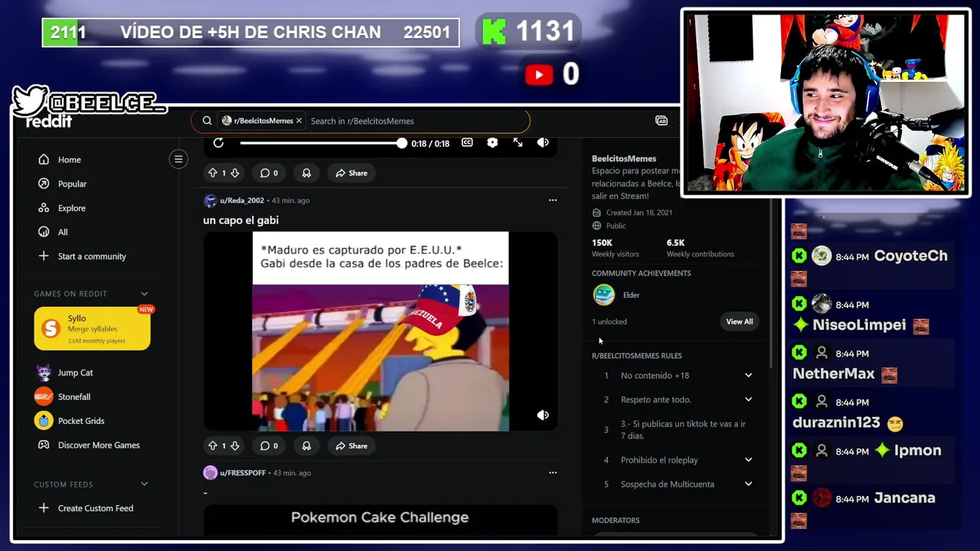Click the Elder achievement badge
This screenshot has height=551, width=980.
(604, 295)
